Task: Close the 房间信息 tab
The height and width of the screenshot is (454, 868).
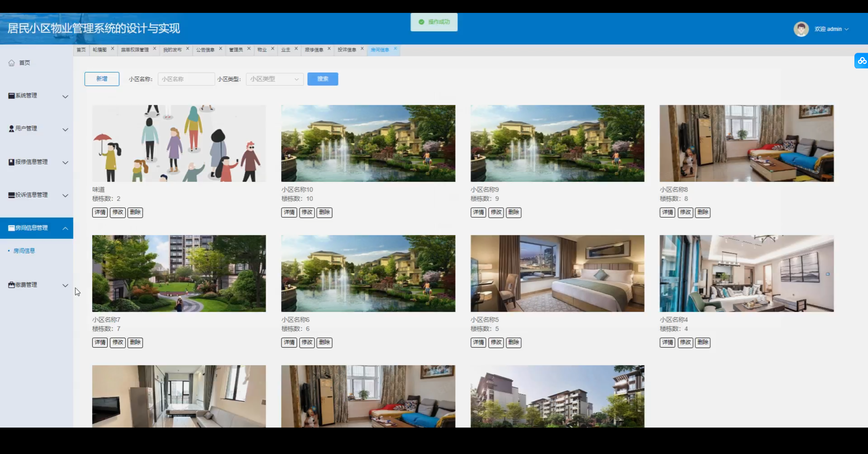Action: point(395,48)
